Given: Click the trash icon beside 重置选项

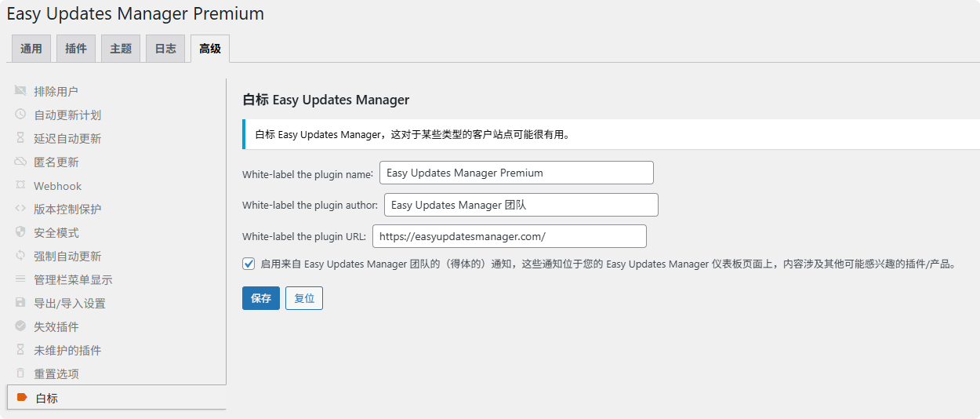Looking at the screenshot, I should (20, 373).
